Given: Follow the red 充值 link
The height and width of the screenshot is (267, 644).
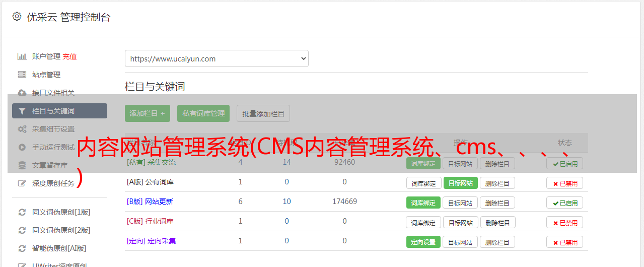Looking at the screenshot, I should pyautogui.click(x=69, y=56).
